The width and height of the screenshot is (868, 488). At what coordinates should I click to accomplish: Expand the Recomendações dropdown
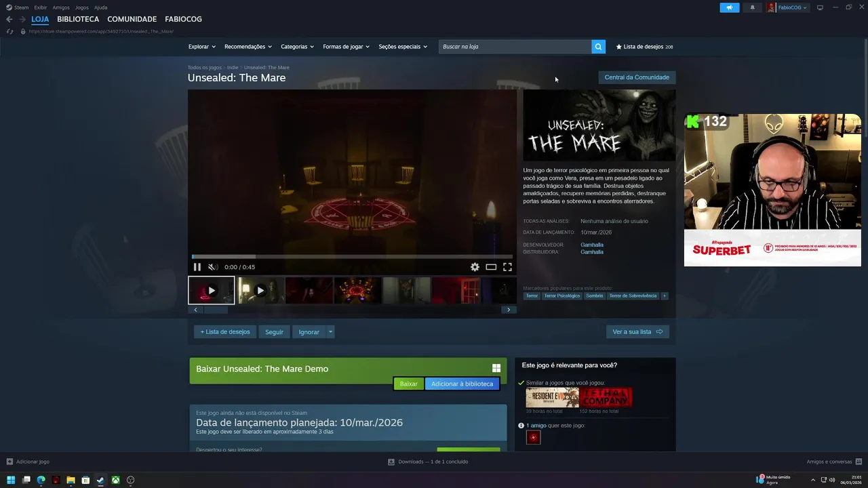248,47
